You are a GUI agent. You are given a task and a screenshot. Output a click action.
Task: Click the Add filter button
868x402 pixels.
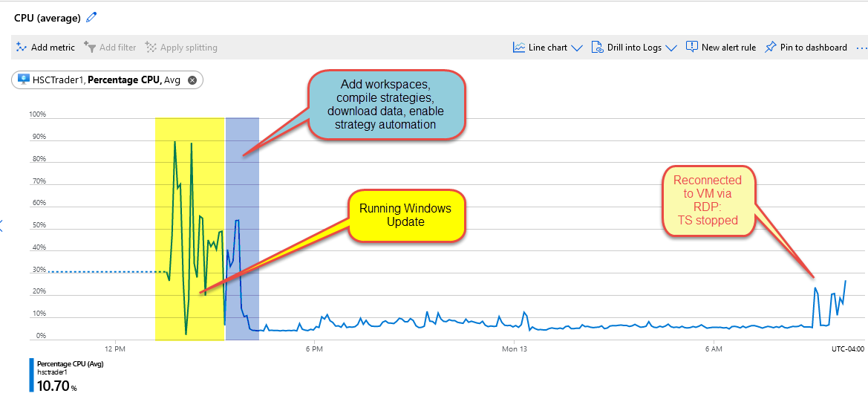(x=110, y=48)
